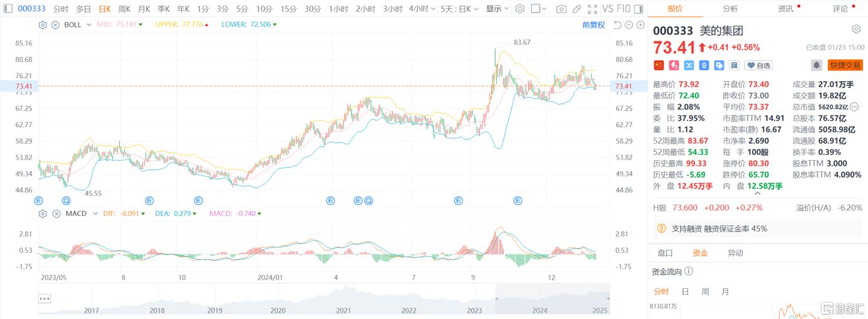The height and width of the screenshot is (319, 868).
Task: Click the H股 73.600 quote row
Action: point(758,207)
